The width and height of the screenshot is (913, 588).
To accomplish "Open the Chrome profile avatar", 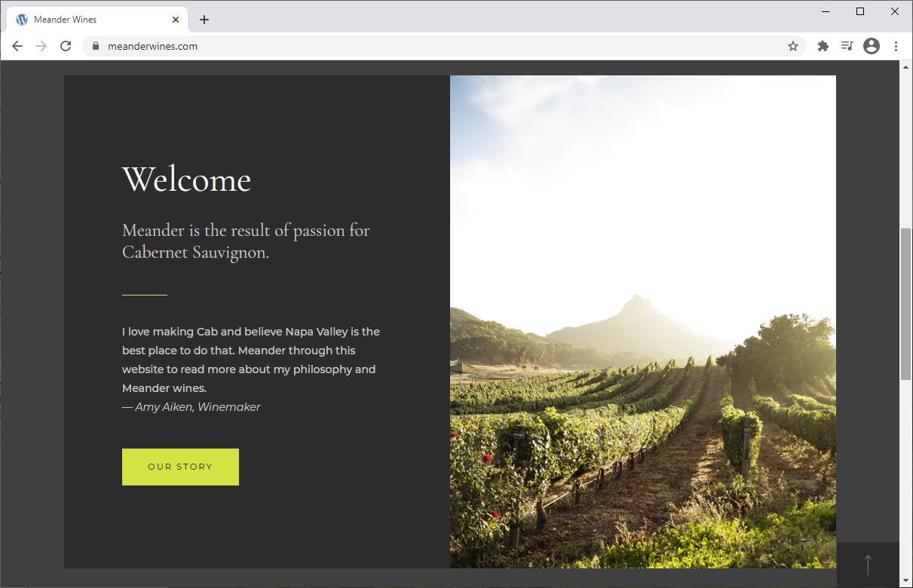I will (x=872, y=46).
